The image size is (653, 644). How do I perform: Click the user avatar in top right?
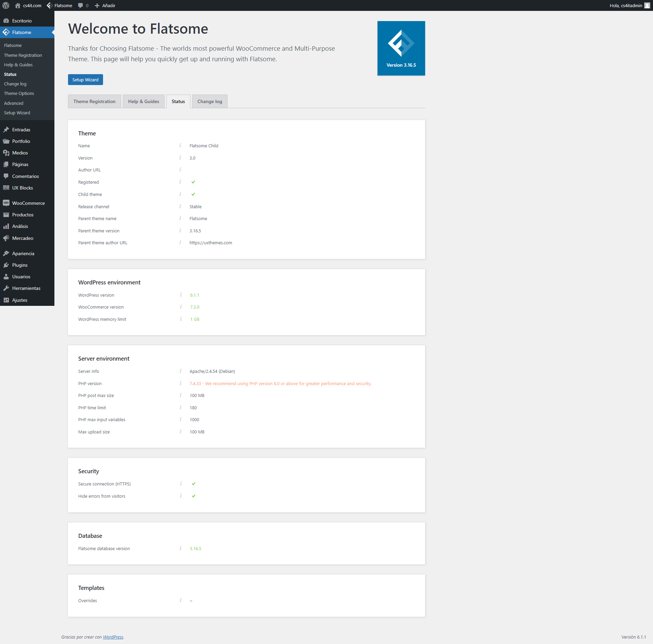pyautogui.click(x=647, y=5)
